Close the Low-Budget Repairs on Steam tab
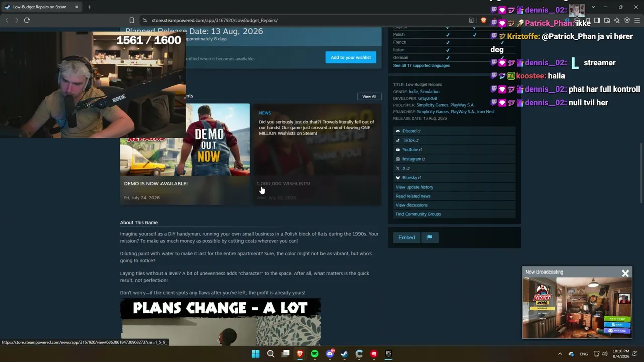 (77, 7)
